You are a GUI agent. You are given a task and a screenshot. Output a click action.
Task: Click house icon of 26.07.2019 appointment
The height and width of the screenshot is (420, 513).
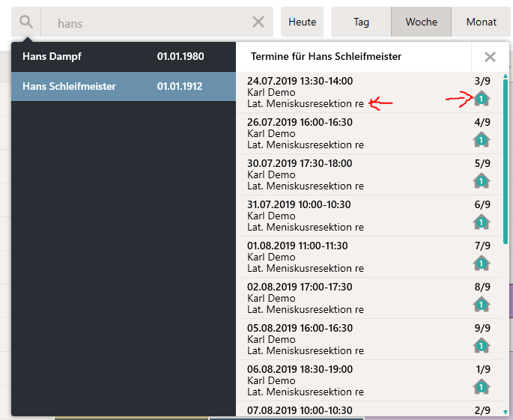pyautogui.click(x=482, y=140)
